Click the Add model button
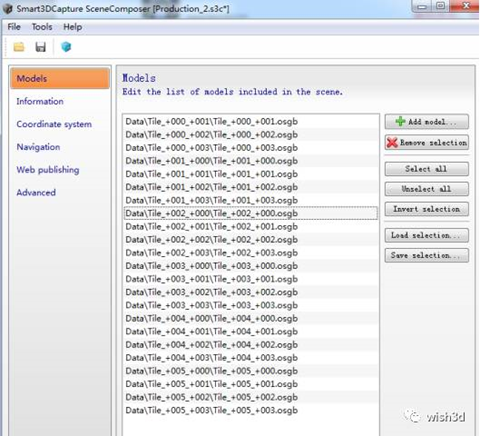 (x=427, y=122)
